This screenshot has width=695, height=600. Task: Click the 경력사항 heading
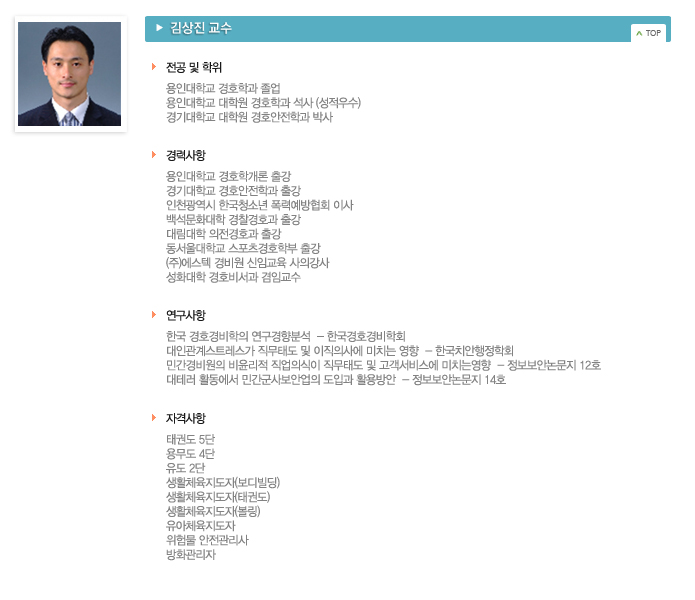pos(186,155)
